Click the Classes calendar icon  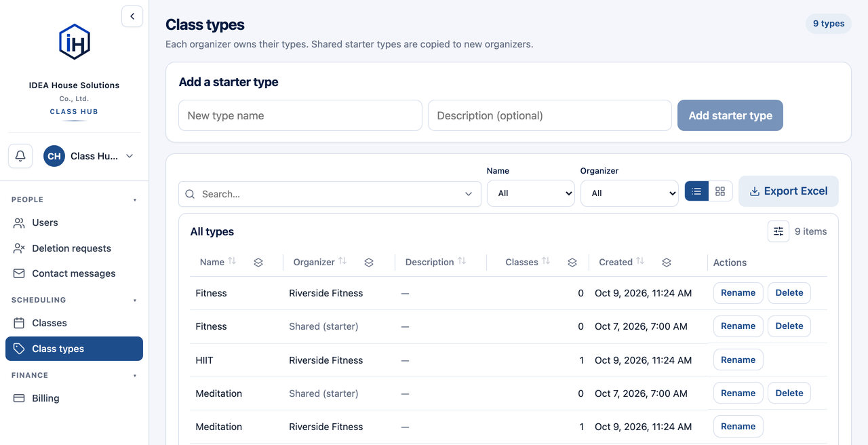coord(19,323)
